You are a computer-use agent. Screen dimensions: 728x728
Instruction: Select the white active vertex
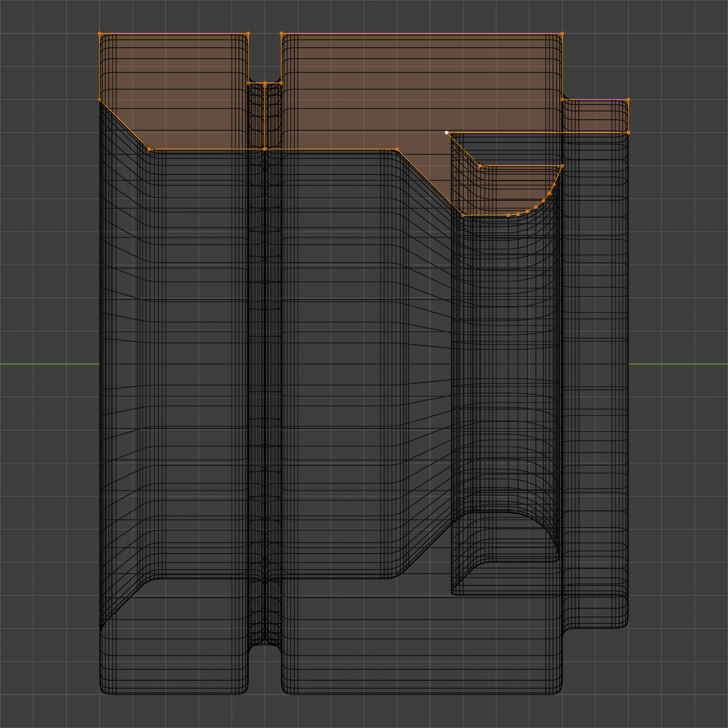point(446,132)
